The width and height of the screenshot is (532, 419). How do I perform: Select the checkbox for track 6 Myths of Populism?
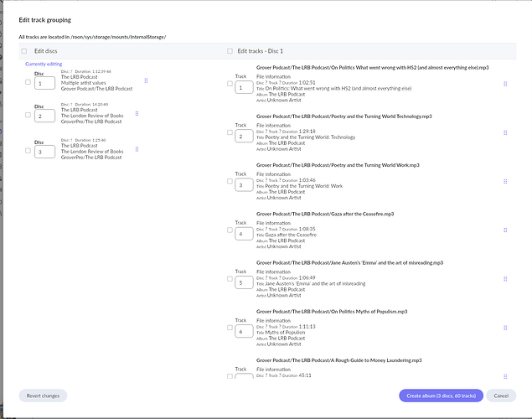[x=230, y=328]
